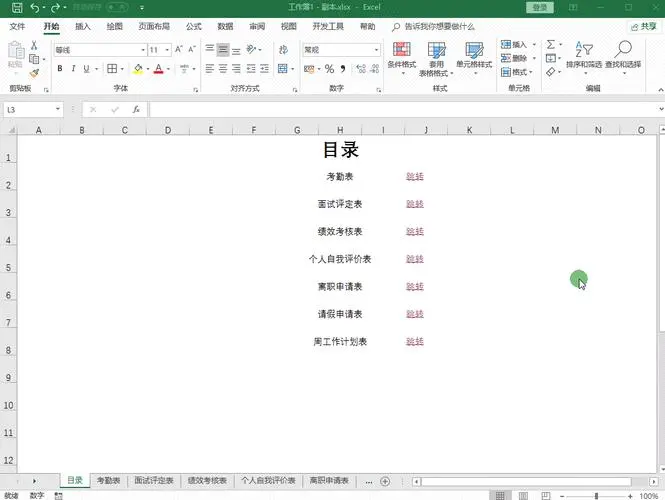Open the font size dropdown
Screen dimensions: 665x500
tap(167, 50)
